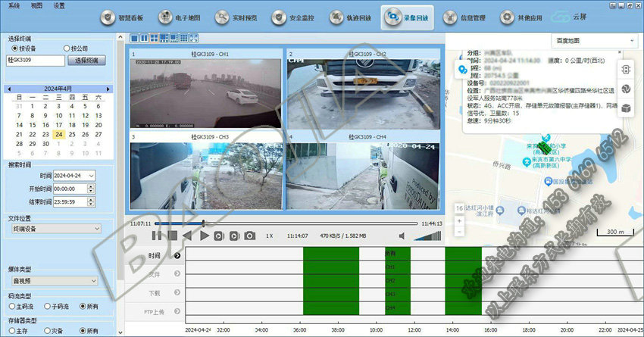
Task: Open the 系统 menu
Action: pos(14,5)
